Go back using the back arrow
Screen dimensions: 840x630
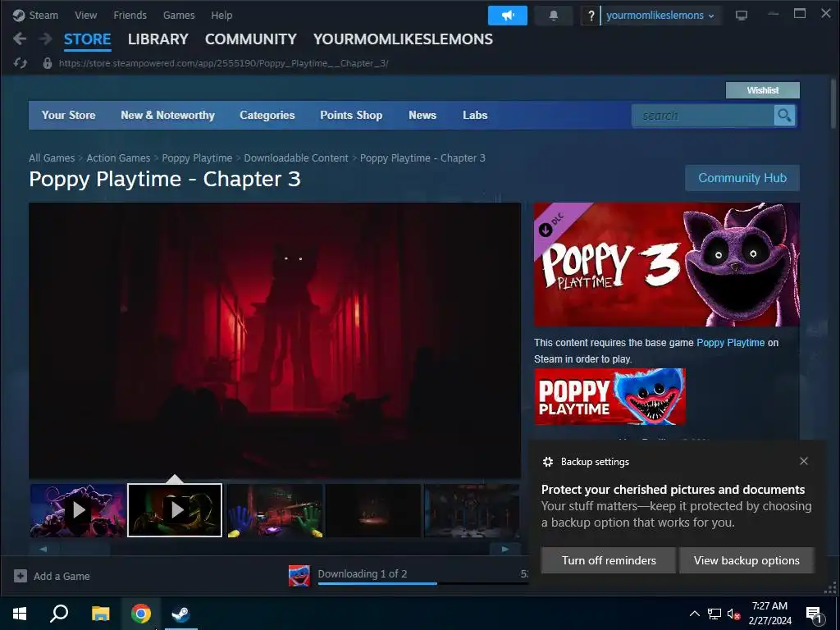click(x=20, y=39)
